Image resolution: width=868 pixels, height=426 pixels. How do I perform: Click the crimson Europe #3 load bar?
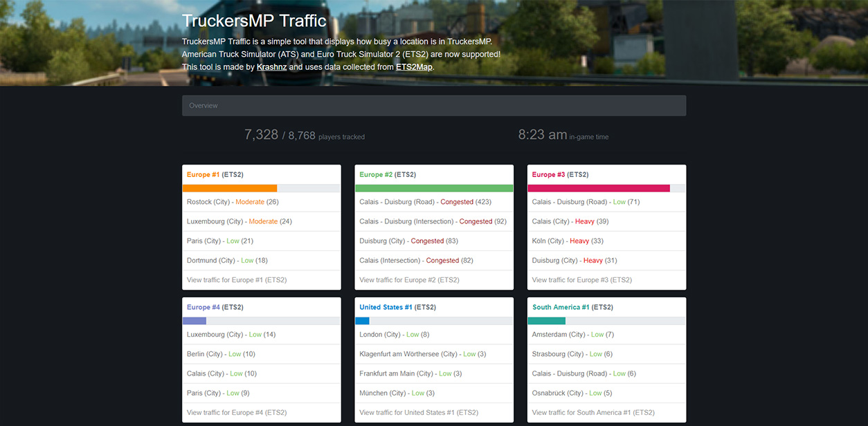[599, 188]
